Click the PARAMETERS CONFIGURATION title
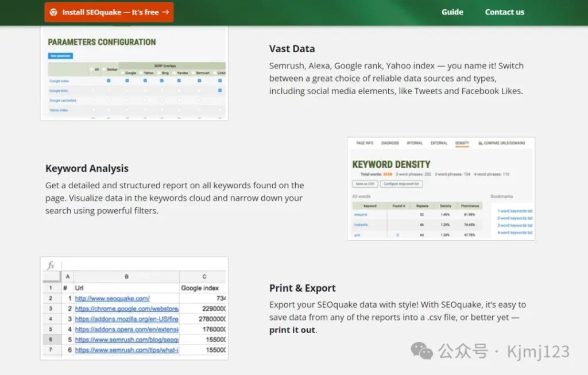 click(102, 42)
